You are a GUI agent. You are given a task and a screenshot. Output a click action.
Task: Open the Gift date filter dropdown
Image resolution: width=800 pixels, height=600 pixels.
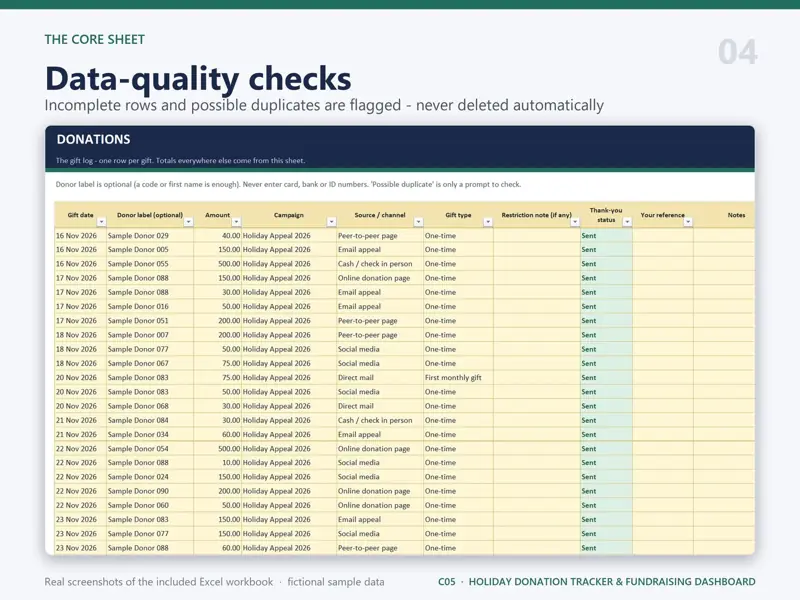(x=102, y=222)
